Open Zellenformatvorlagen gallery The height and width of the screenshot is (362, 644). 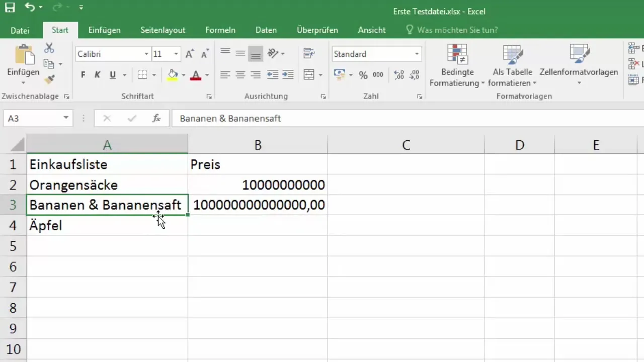click(x=579, y=65)
